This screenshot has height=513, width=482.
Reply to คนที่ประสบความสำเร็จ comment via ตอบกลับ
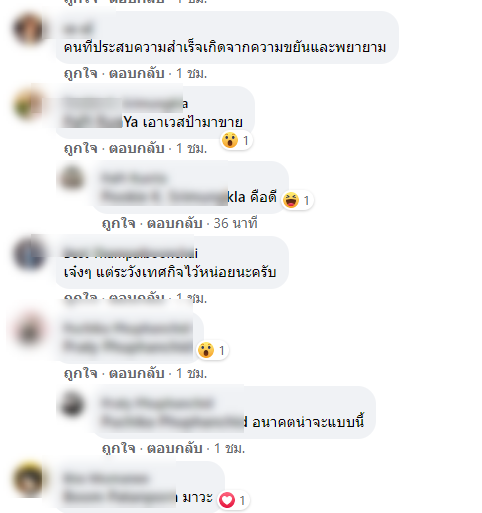coord(137,73)
